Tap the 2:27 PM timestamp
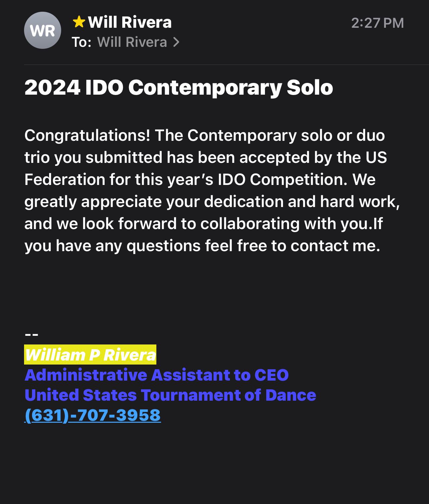429x504 pixels. coord(377,23)
